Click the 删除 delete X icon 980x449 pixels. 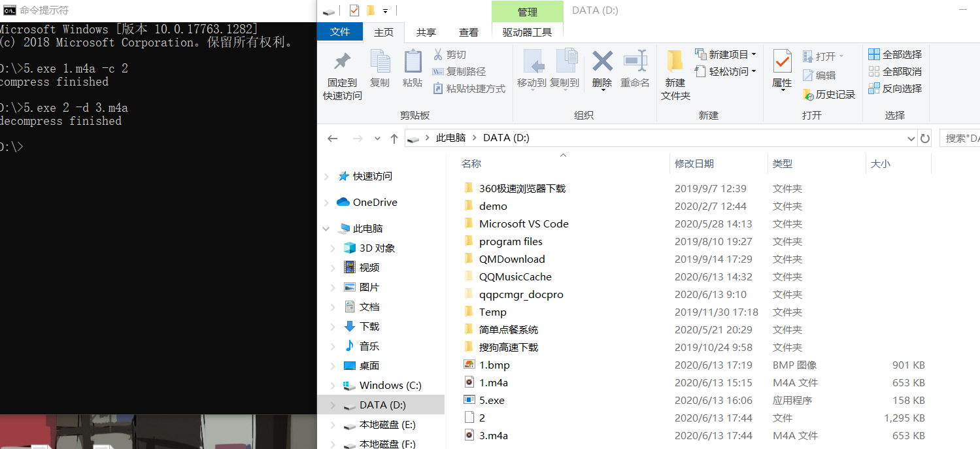(x=602, y=62)
